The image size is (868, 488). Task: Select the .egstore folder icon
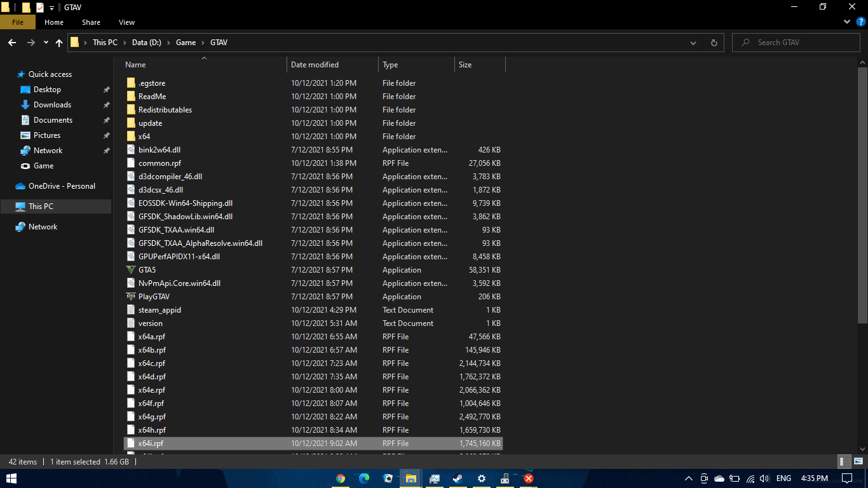pyautogui.click(x=131, y=83)
